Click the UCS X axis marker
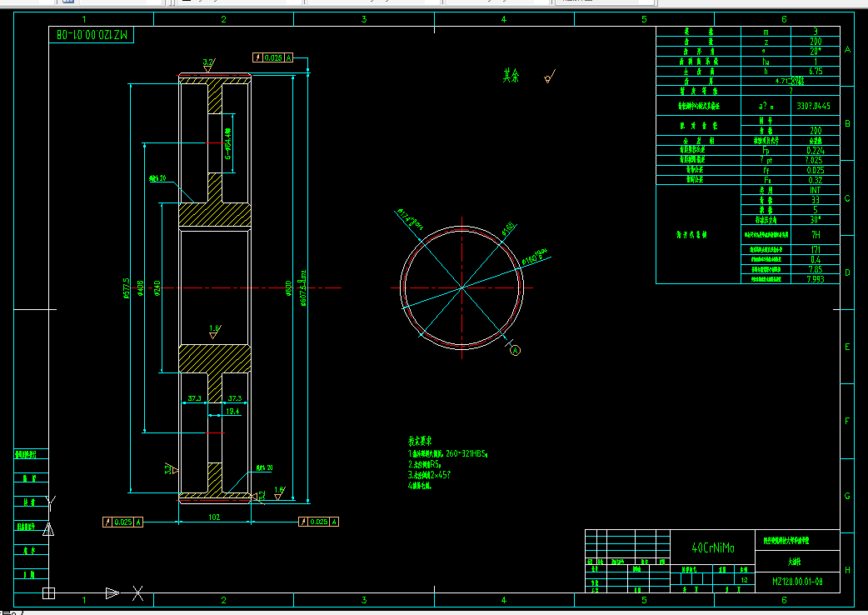 tap(137, 593)
